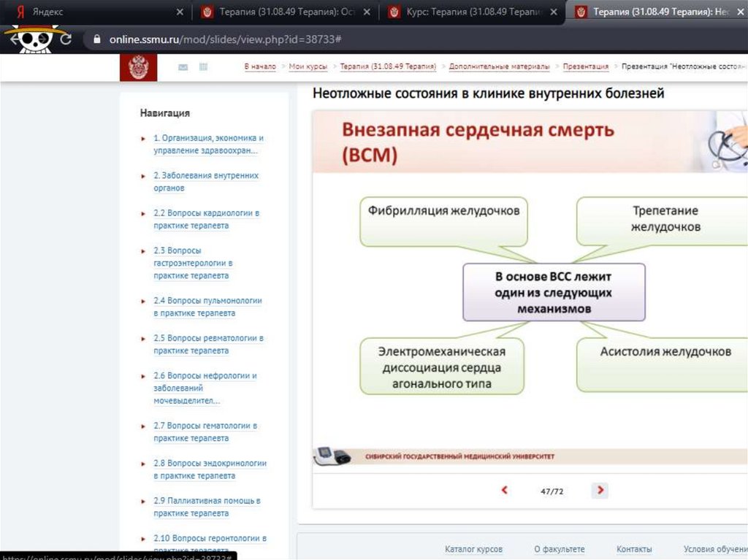The image size is (748, 560).
Task: Open '2.9 Паллиативная помощь' navigation link
Action: pos(207,507)
